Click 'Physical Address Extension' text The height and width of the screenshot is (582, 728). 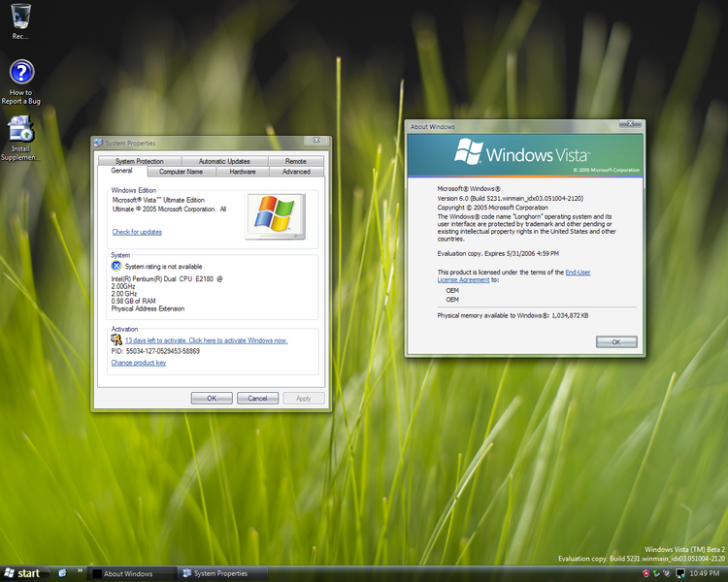pyautogui.click(x=149, y=308)
